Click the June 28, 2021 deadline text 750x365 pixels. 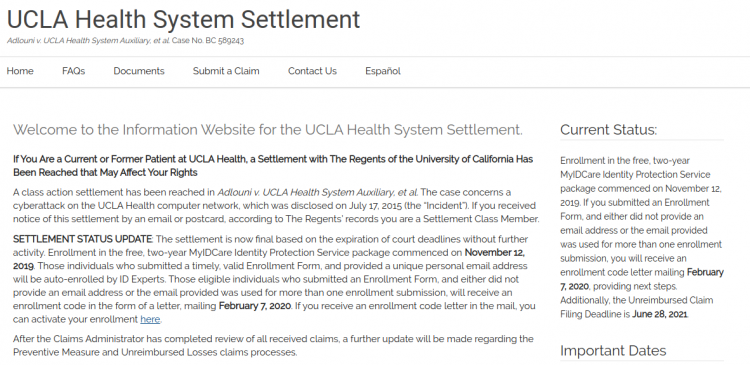pos(660,314)
